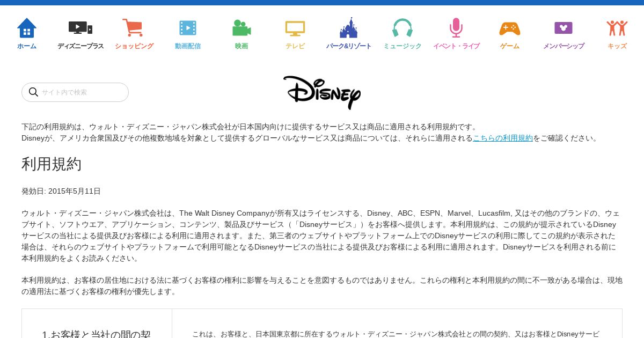644x338 pixels.
Task: Select the film strip video streaming icon
Action: coord(188,28)
